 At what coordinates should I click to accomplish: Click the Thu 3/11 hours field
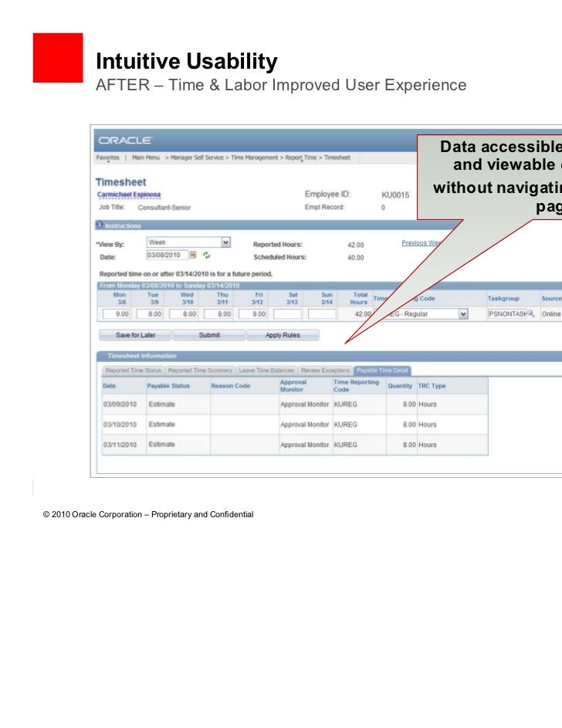coord(218,314)
